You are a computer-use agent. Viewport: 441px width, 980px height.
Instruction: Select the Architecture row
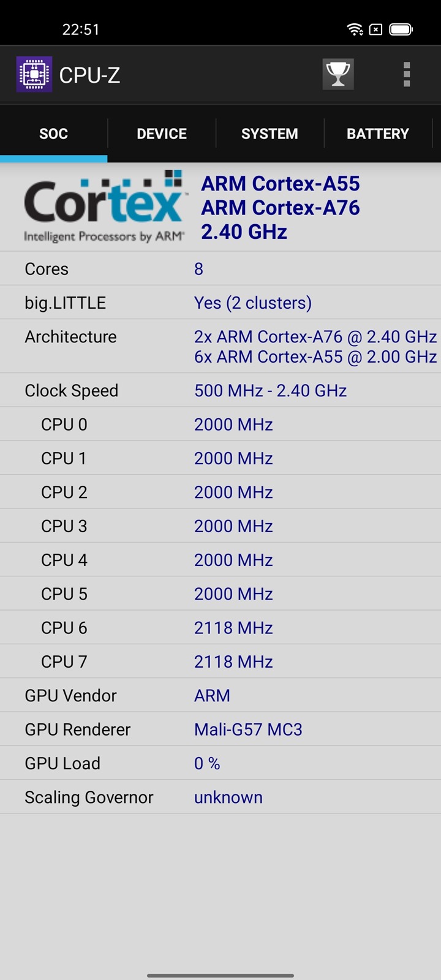pyautogui.click(x=221, y=346)
